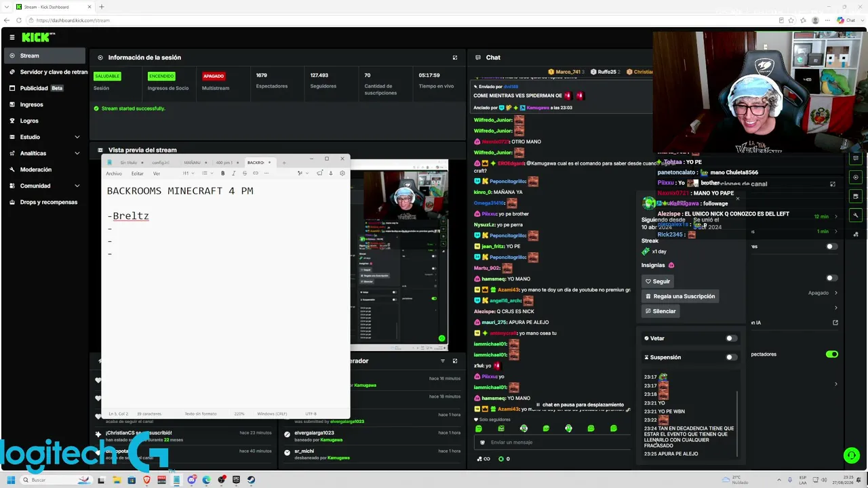Image resolution: width=868 pixels, height=488 pixels.
Task: Open the green support chat bubble
Action: click(851, 455)
